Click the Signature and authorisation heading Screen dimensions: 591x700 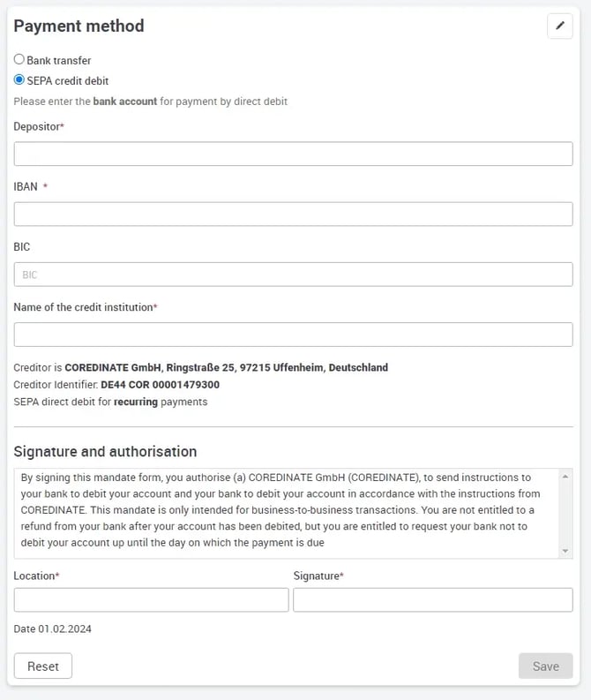pyautogui.click(x=105, y=452)
